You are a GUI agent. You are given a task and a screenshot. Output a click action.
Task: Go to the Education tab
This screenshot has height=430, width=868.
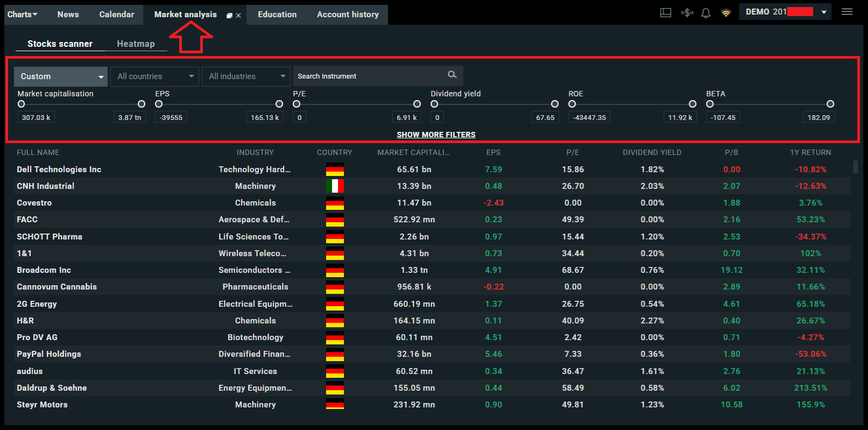[x=277, y=15]
